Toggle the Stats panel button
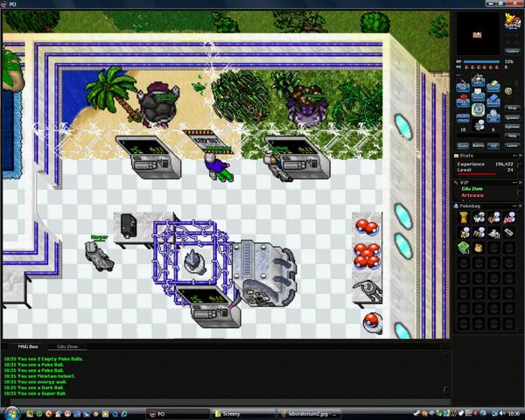This screenshot has height=420, width=525. tap(463, 146)
